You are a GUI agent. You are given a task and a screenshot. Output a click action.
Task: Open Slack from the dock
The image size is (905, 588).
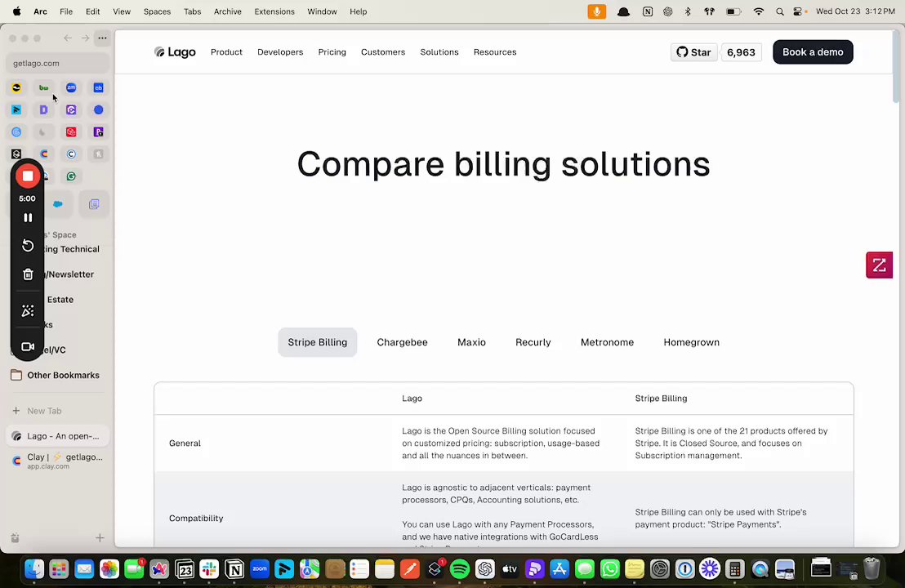coord(209,569)
